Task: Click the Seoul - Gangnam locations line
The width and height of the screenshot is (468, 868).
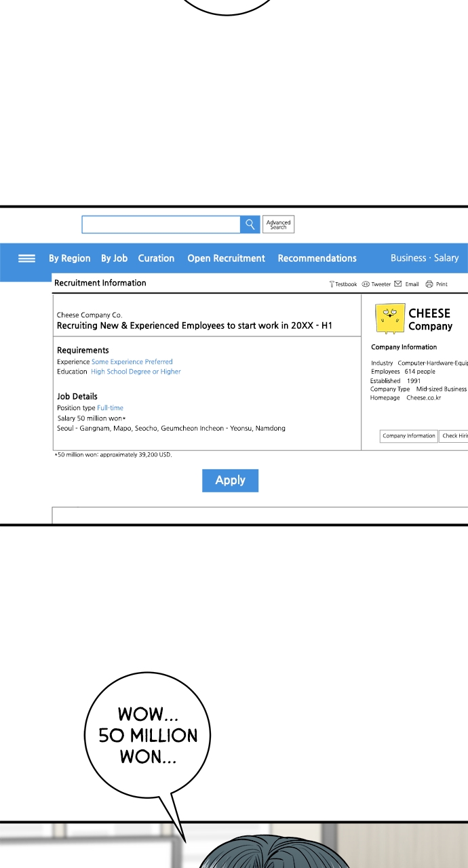Action: coord(171,429)
